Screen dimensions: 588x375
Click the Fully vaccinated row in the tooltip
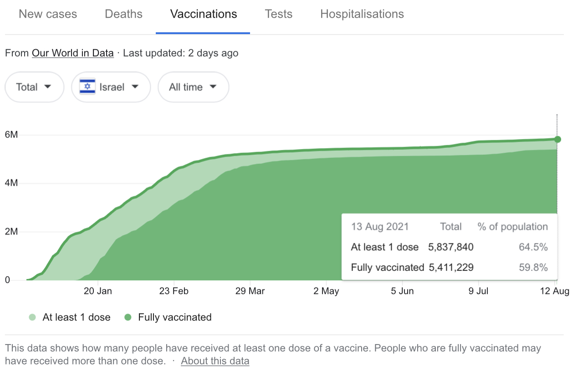tap(449, 268)
